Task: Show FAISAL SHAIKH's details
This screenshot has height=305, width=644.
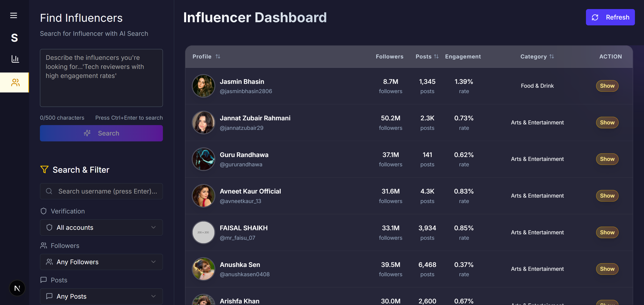Action: 607,232
